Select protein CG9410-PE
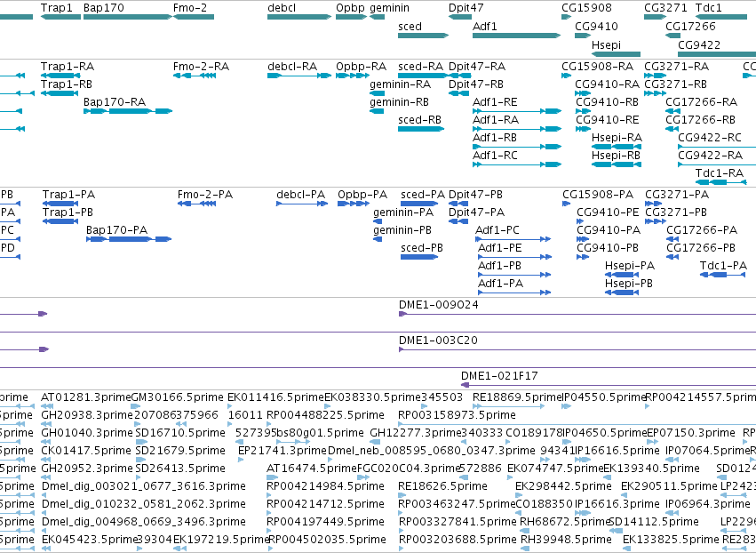This screenshot has width=756, height=553. click(x=608, y=212)
